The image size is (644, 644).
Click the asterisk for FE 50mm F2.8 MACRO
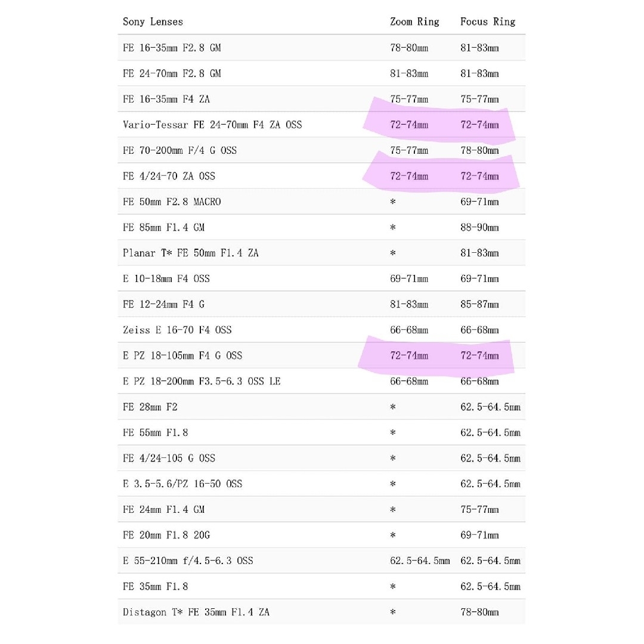click(393, 202)
